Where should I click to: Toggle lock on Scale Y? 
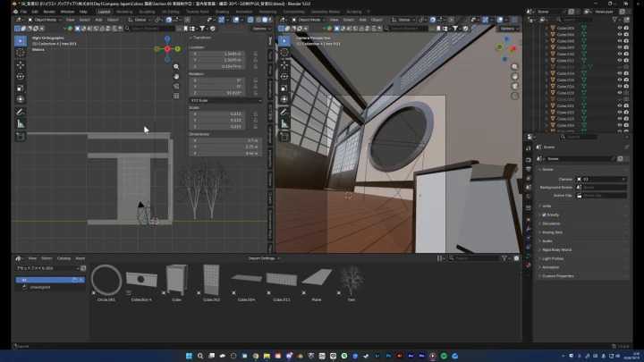pos(256,121)
